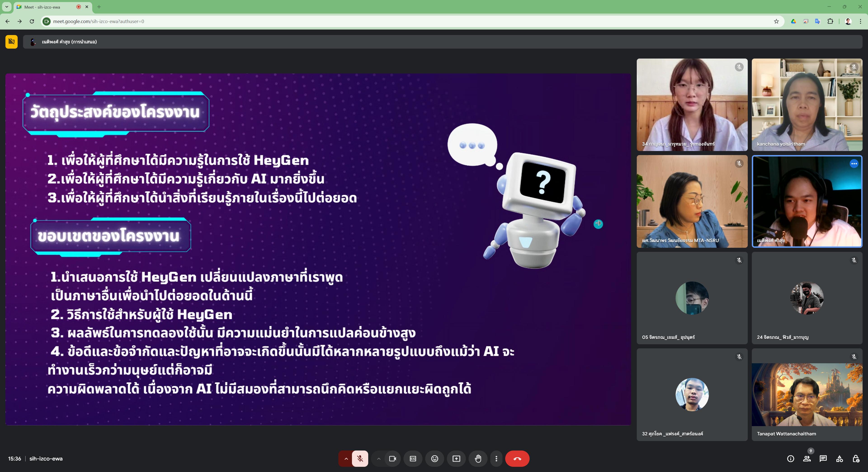Show the participants people panel

(x=807, y=458)
